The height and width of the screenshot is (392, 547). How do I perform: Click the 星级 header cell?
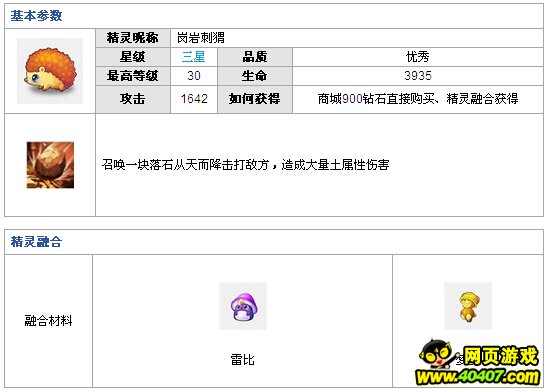point(133,57)
